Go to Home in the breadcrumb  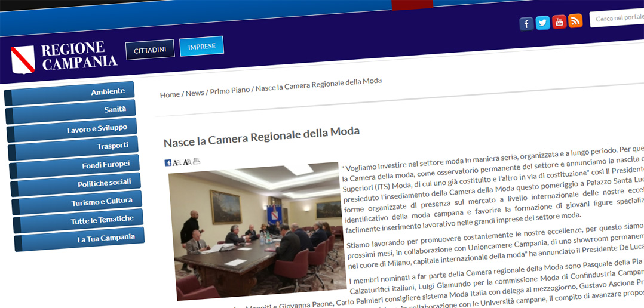[x=170, y=95]
